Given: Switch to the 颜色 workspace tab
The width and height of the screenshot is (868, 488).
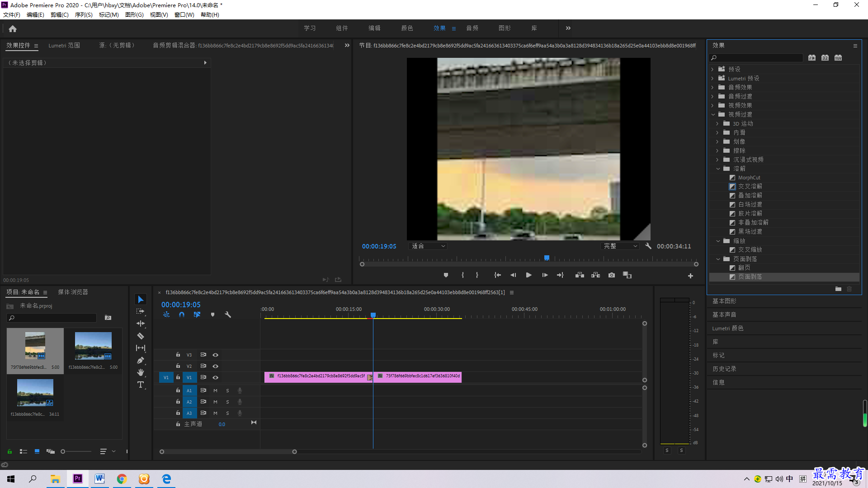Looking at the screenshot, I should coord(407,28).
